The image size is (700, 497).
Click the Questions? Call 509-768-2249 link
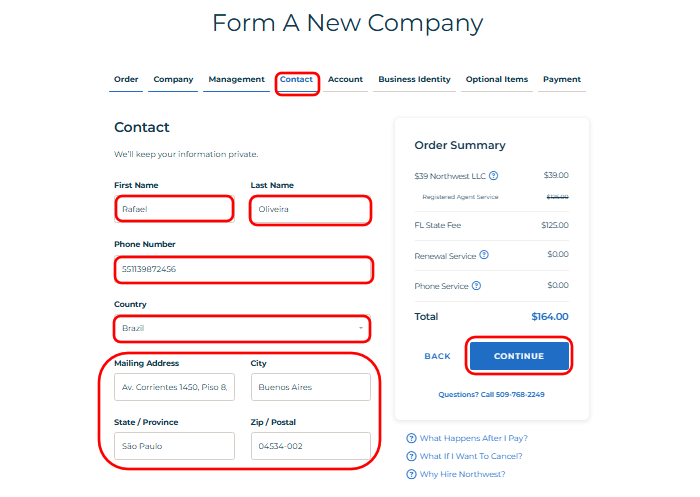491,394
